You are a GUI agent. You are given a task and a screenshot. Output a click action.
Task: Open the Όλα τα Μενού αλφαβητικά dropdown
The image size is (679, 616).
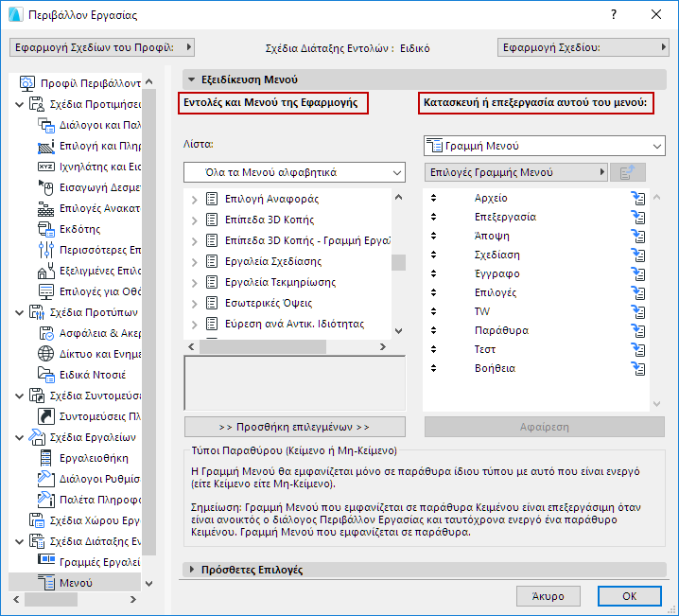[x=294, y=172]
